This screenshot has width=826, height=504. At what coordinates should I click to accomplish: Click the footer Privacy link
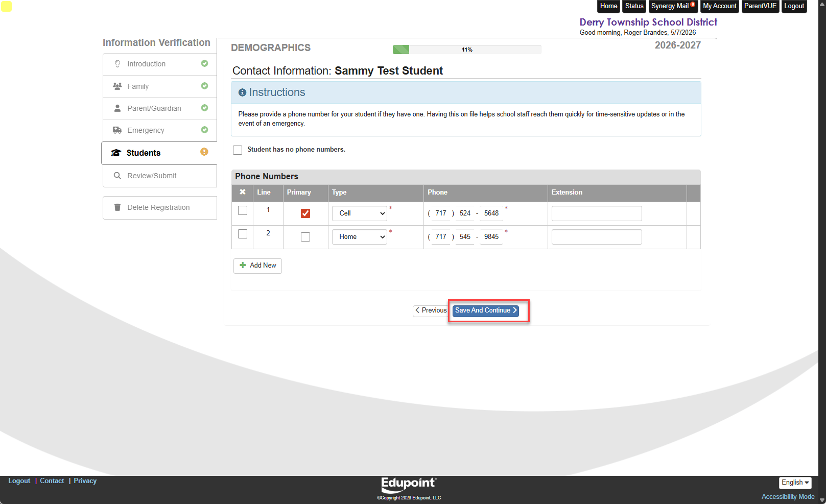(85, 481)
